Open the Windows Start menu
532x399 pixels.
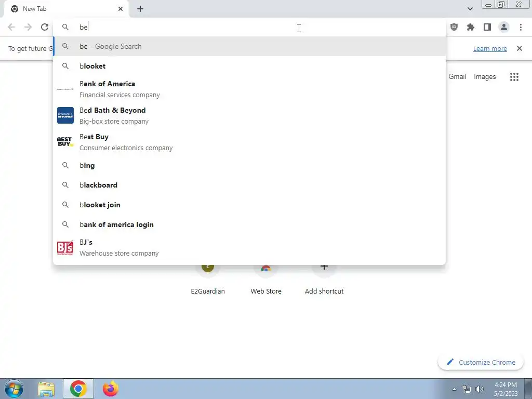[x=14, y=389]
